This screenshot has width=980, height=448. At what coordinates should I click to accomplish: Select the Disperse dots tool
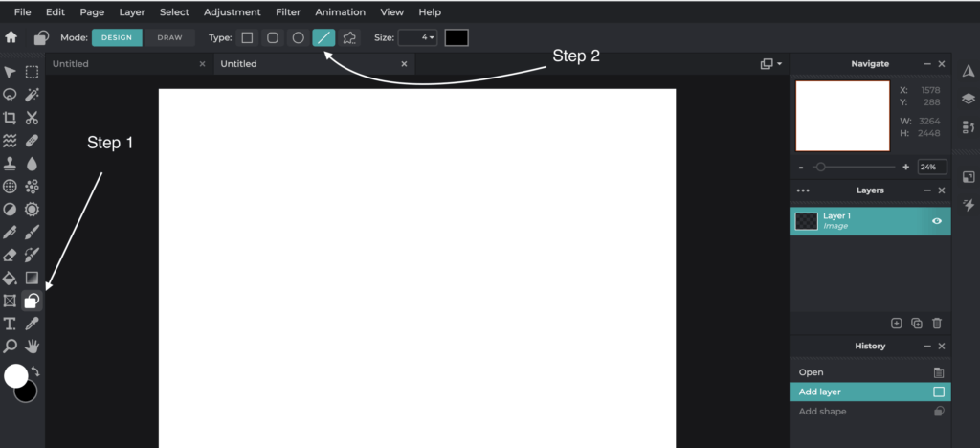(32, 187)
